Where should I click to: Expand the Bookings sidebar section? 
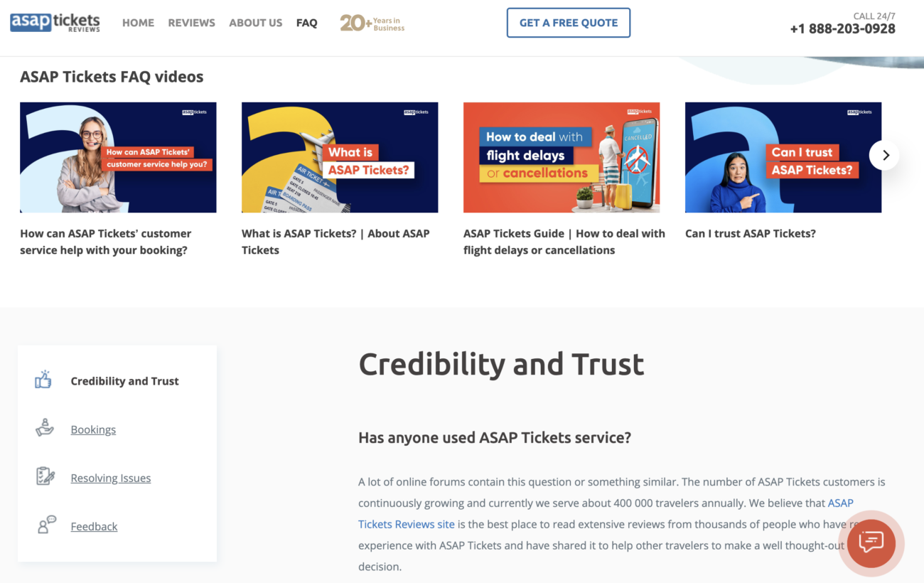coord(93,429)
